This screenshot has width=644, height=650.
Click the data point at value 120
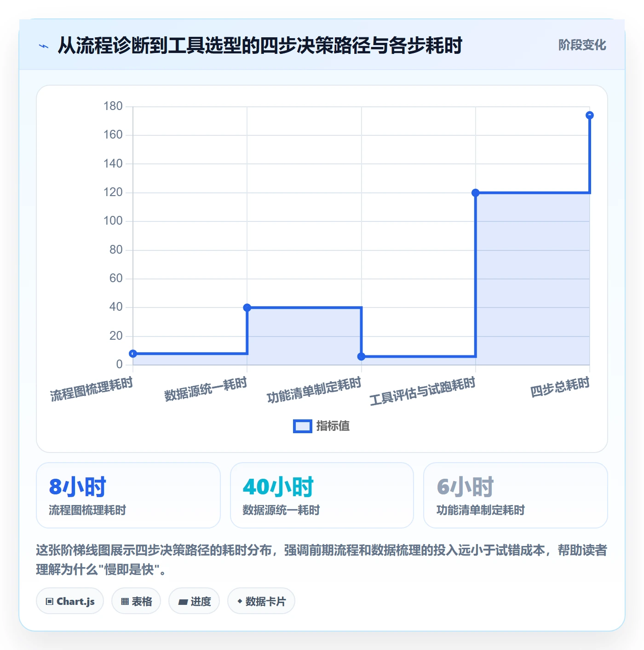[x=476, y=193]
